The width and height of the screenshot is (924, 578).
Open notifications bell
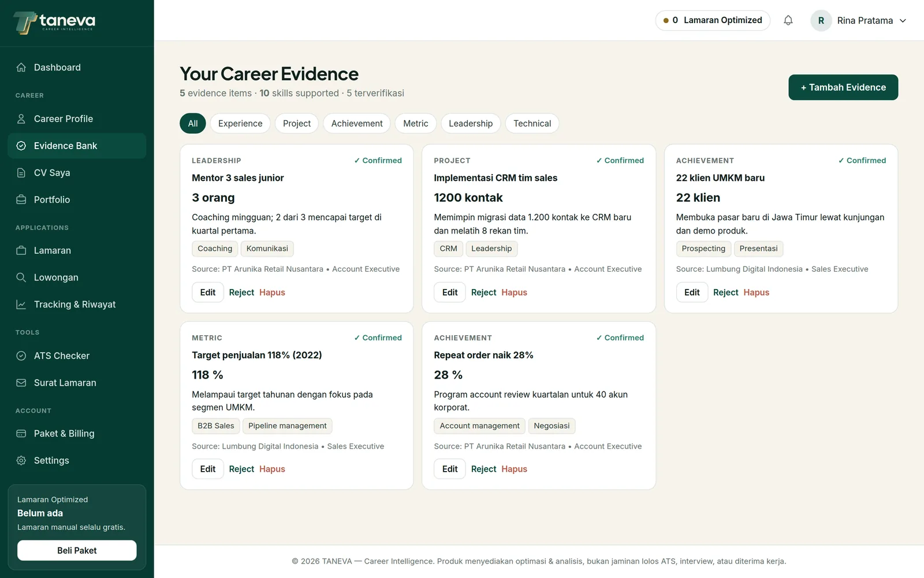click(x=788, y=20)
